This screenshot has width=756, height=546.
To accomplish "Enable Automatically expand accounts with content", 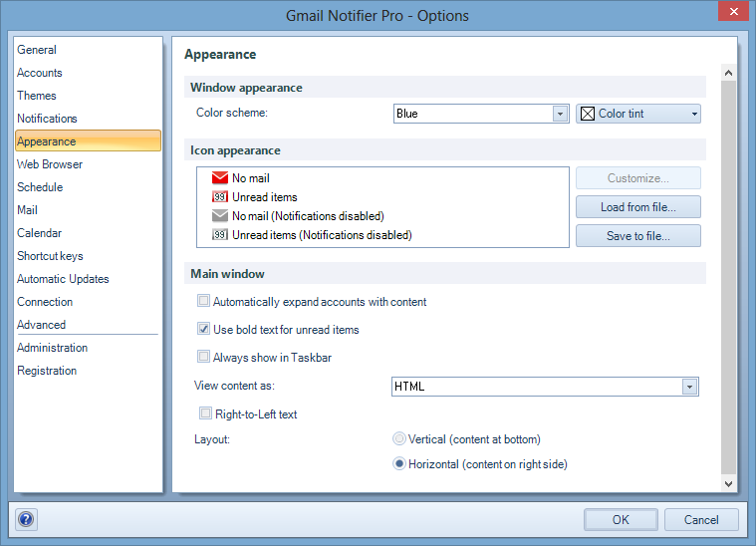I will pos(204,302).
